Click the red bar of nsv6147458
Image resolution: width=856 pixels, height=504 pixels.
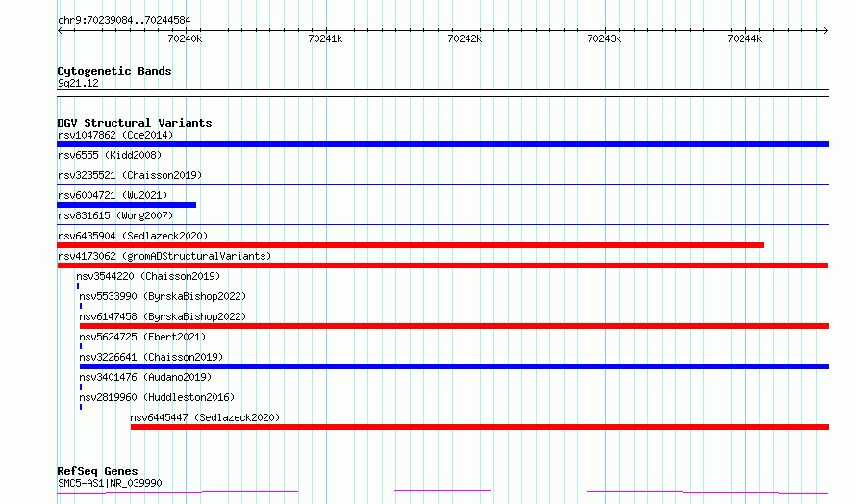click(454, 326)
